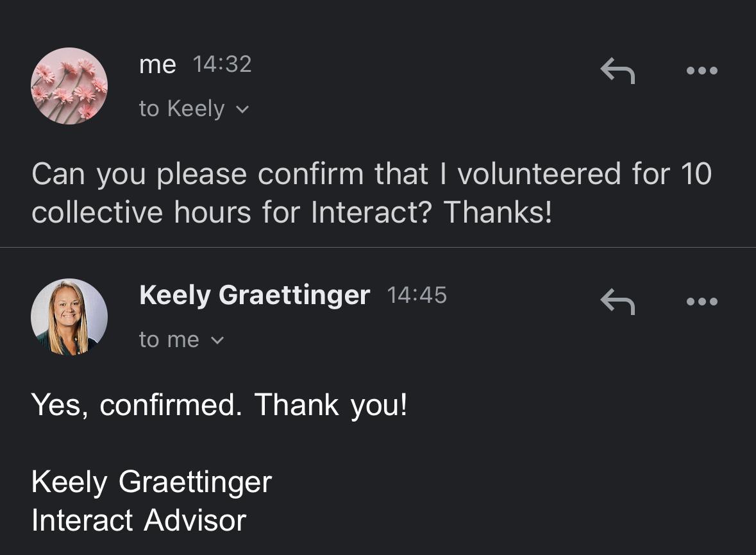
Task: Select the "me" sender name
Action: click(x=157, y=64)
